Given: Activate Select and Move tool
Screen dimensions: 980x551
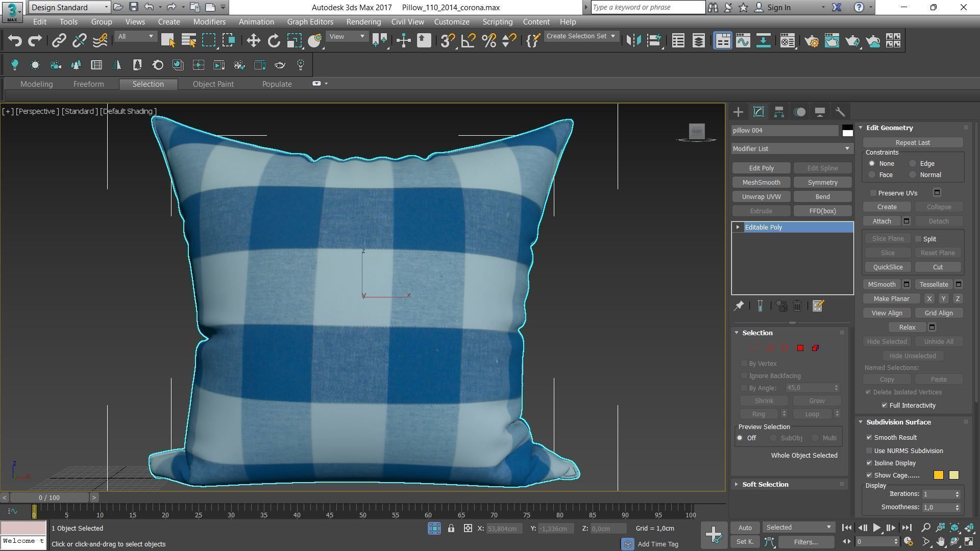Looking at the screenshot, I should point(253,41).
